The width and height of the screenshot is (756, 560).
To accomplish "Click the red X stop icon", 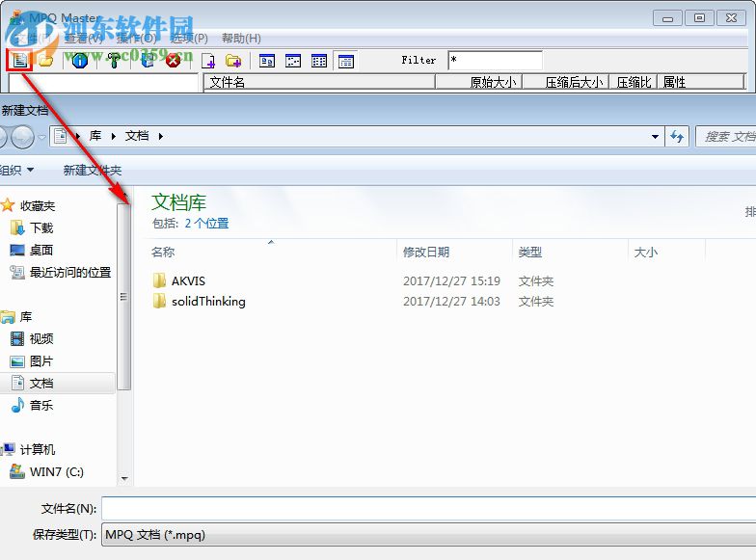I will [x=174, y=61].
